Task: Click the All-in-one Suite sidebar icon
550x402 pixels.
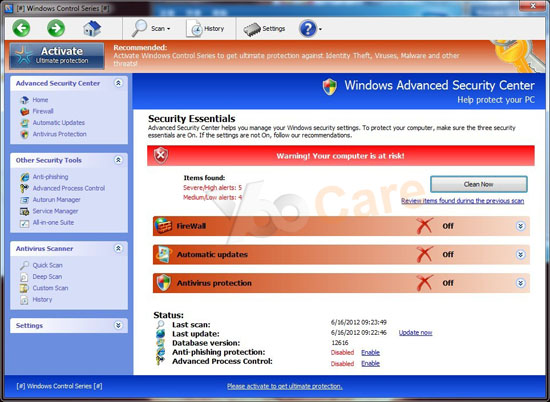Action: point(24,223)
